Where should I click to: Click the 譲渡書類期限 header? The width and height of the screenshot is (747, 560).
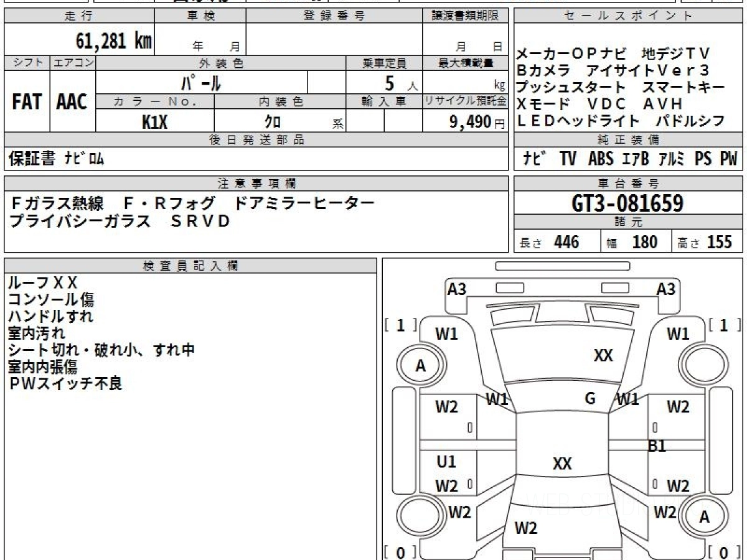pos(465,16)
